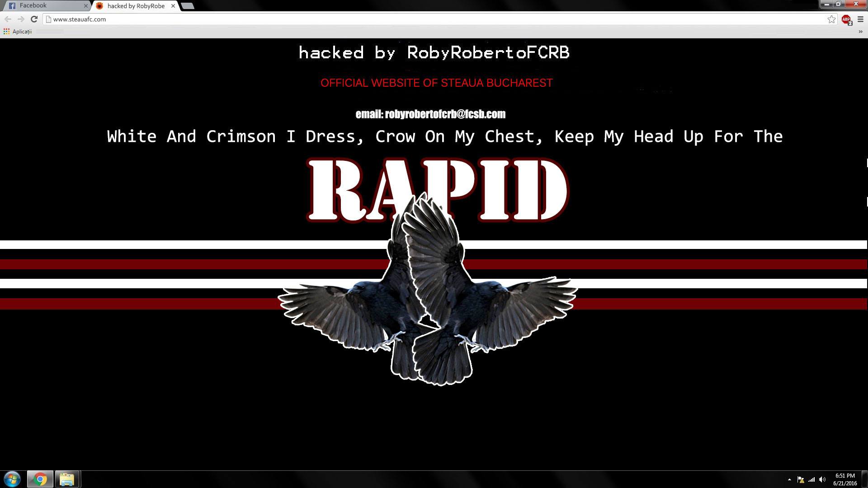Restore down the Chrome window

click(838, 4)
